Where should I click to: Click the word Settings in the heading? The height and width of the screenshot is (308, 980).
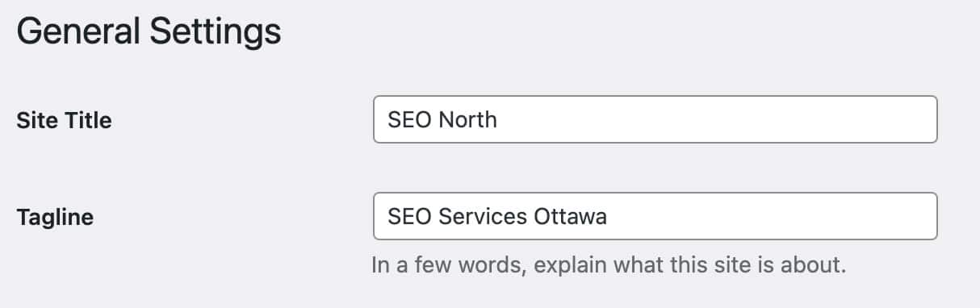coord(211,34)
